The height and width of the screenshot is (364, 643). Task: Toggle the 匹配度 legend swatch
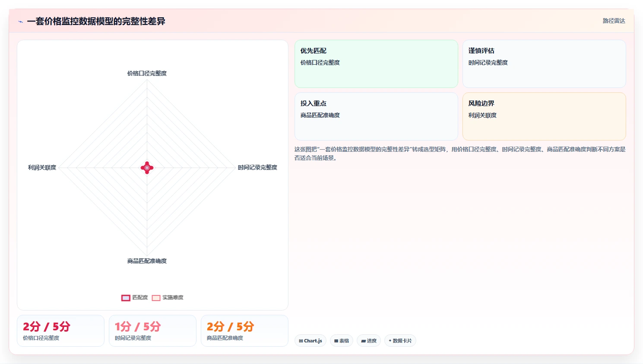(x=126, y=298)
